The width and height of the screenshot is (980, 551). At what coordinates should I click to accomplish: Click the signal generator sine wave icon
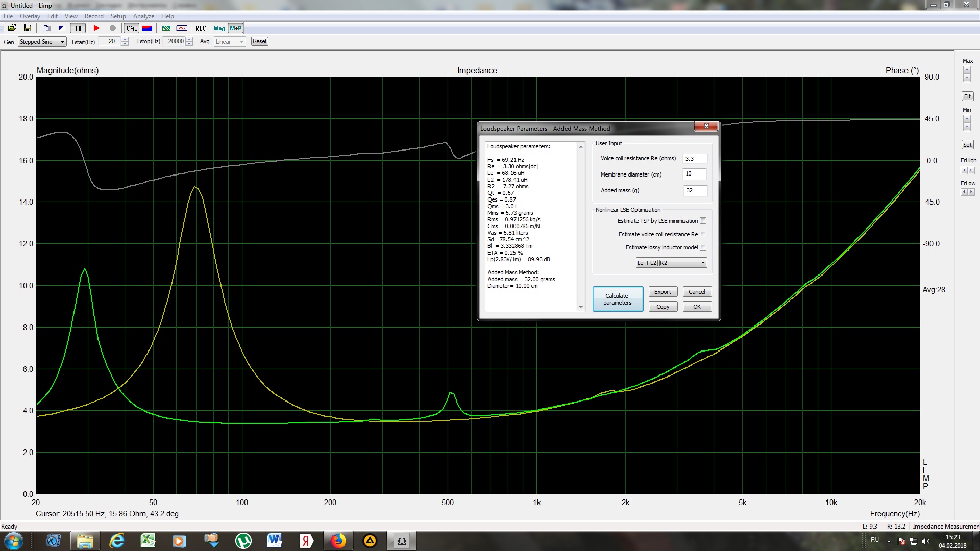(182, 28)
